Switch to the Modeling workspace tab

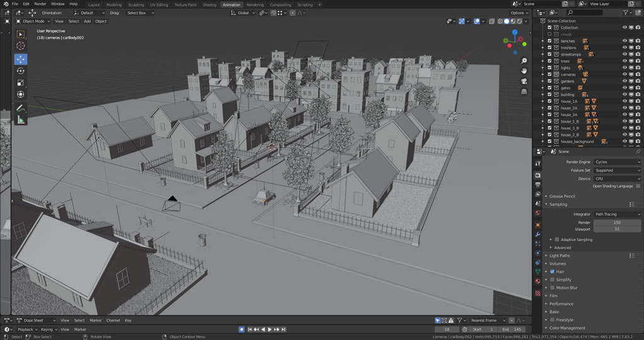pos(114,5)
